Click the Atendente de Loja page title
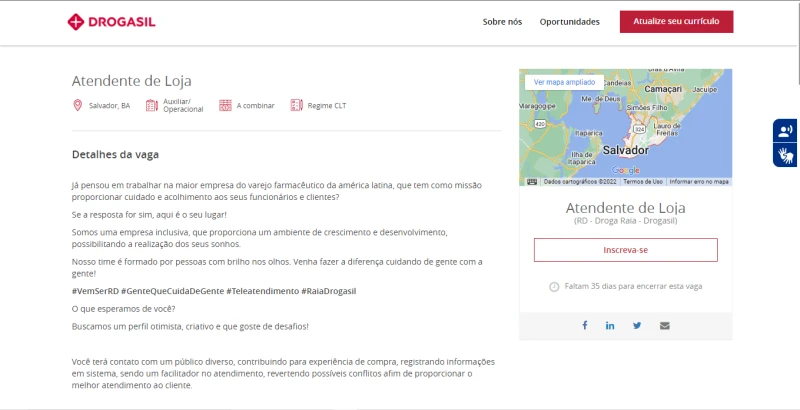Screen dimensions: 800x410 pos(132,81)
